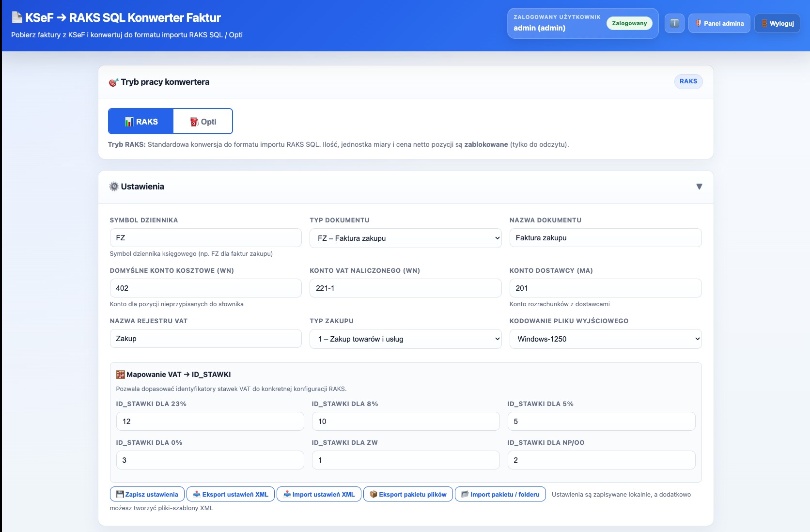Open Panel admina
The height and width of the screenshot is (532, 810).
pyautogui.click(x=719, y=23)
